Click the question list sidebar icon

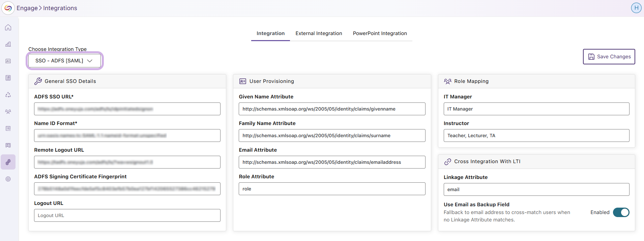[8, 128]
